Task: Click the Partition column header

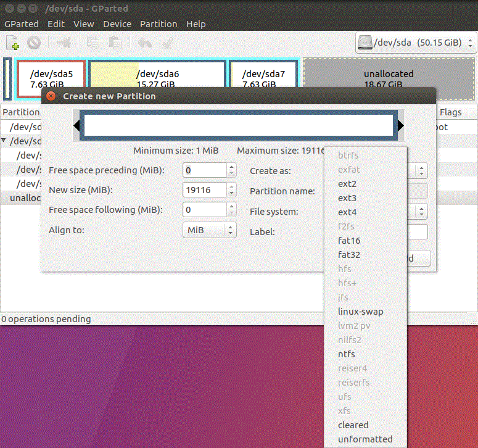Action: [21, 112]
